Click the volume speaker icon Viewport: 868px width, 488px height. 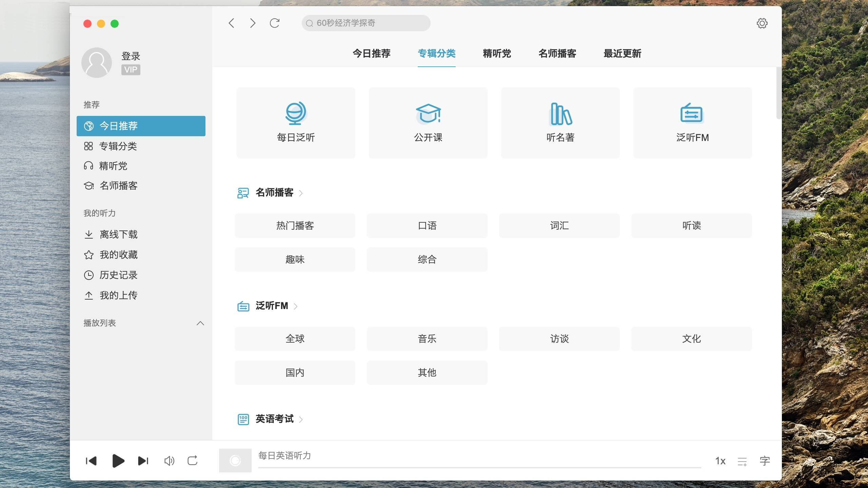pyautogui.click(x=169, y=461)
